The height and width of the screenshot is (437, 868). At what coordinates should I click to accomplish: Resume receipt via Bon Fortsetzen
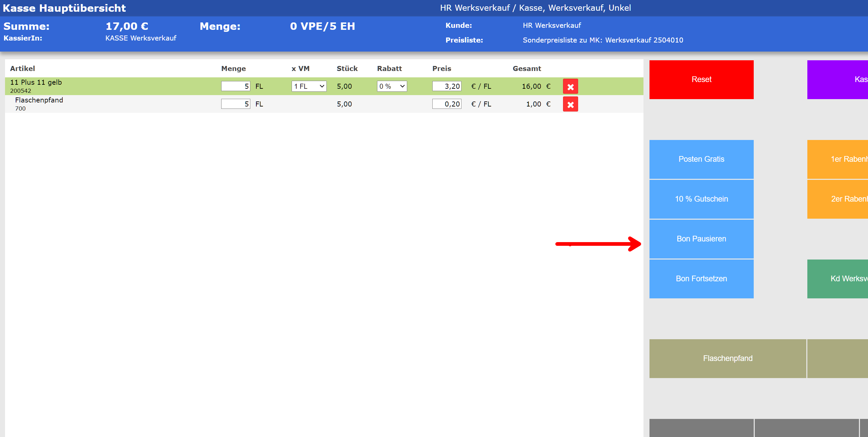[x=701, y=279]
